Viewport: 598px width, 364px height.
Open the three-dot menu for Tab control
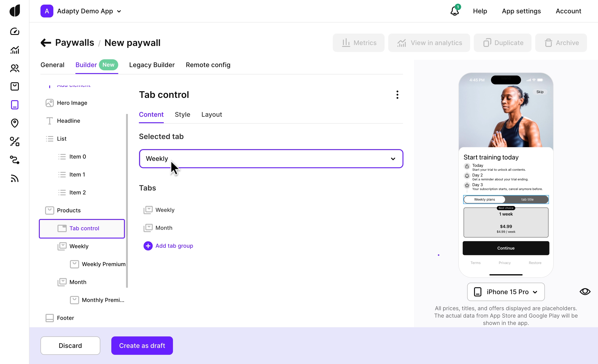[x=397, y=95]
